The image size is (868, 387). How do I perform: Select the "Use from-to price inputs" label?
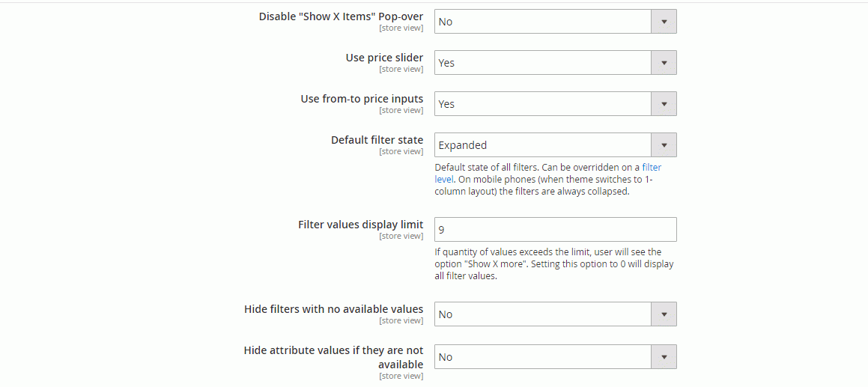point(362,99)
